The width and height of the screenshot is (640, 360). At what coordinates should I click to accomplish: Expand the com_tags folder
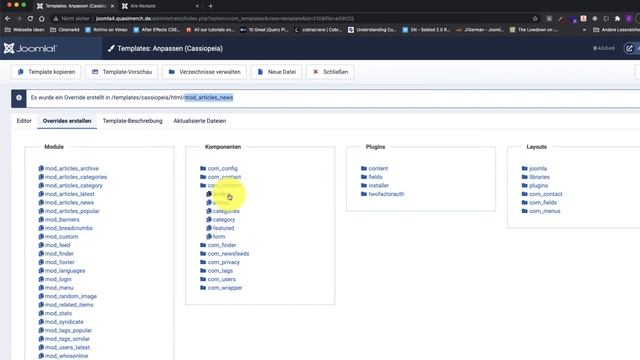[216, 271]
